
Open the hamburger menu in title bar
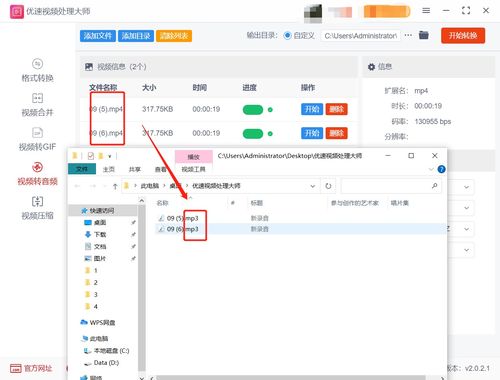426,11
